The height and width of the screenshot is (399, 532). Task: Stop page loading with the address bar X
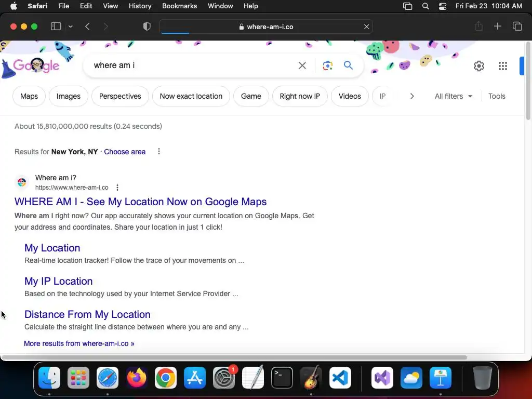(x=366, y=26)
